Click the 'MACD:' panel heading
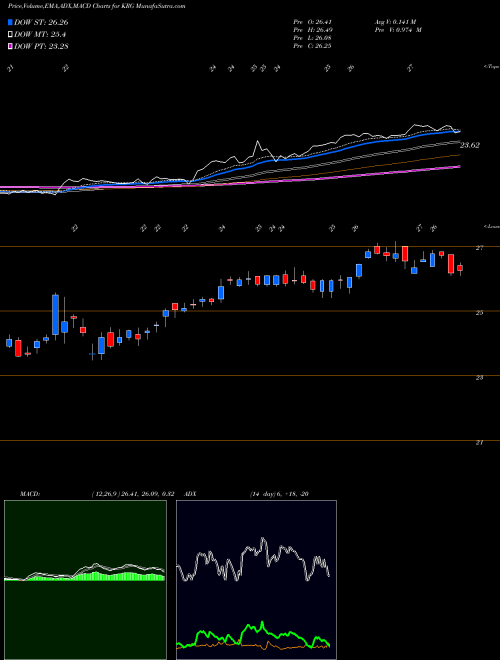Screen dimensions: 500x660 30,494
